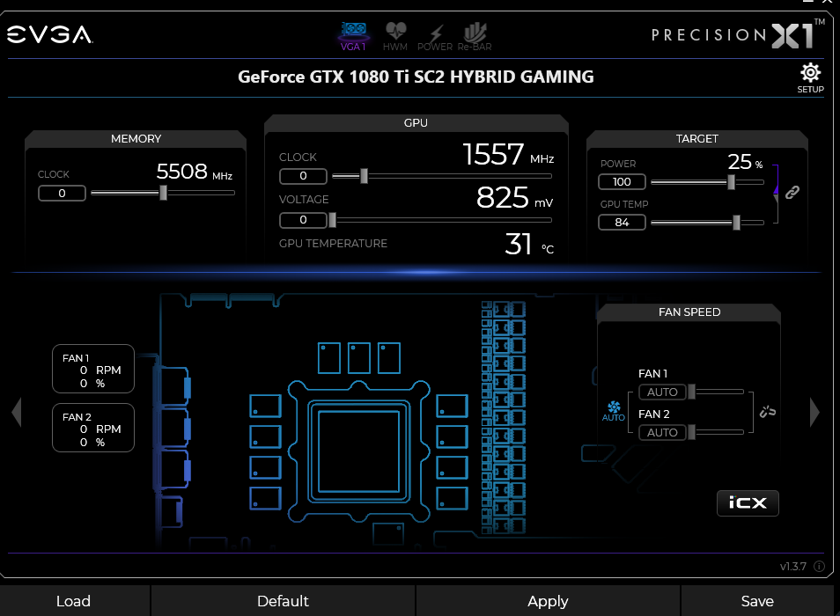Click the 25 % power reading

pyautogui.click(x=745, y=162)
